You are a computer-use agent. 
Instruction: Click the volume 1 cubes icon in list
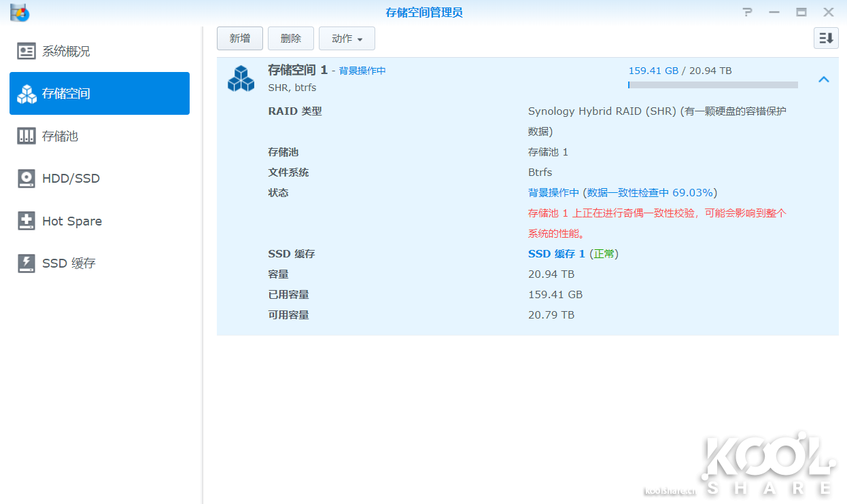(x=241, y=79)
